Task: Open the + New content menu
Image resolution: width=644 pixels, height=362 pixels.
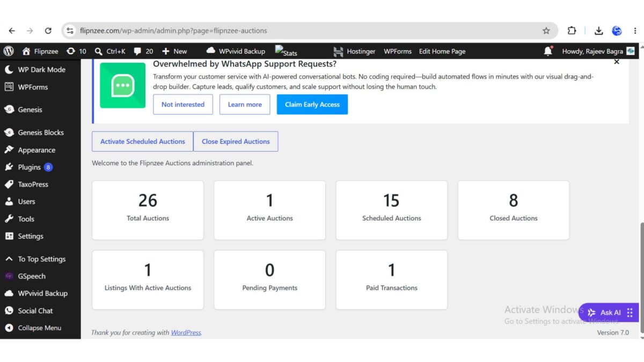Action: click(x=174, y=51)
